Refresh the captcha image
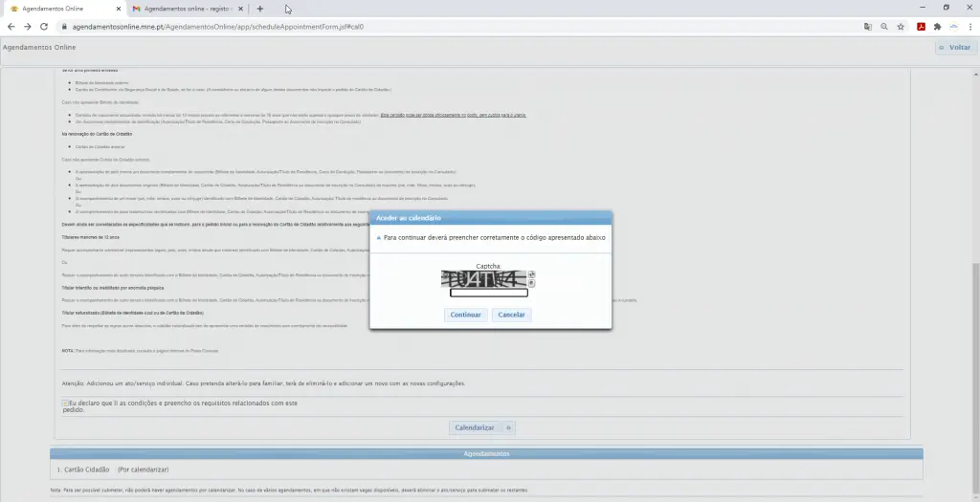The image size is (980, 502). coord(531,275)
